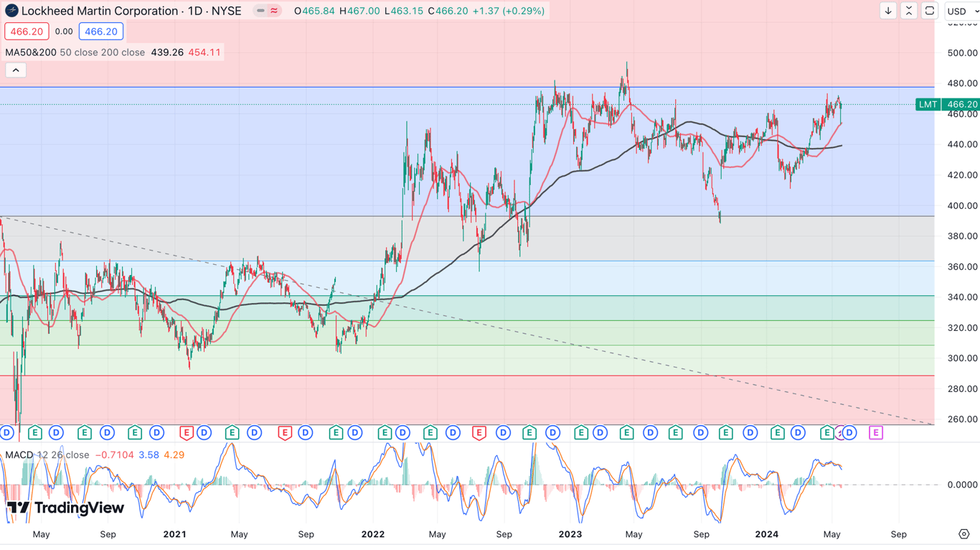Click the collapse arrows icon in top right
Image resolution: width=980 pixels, height=550 pixels.
point(909,11)
